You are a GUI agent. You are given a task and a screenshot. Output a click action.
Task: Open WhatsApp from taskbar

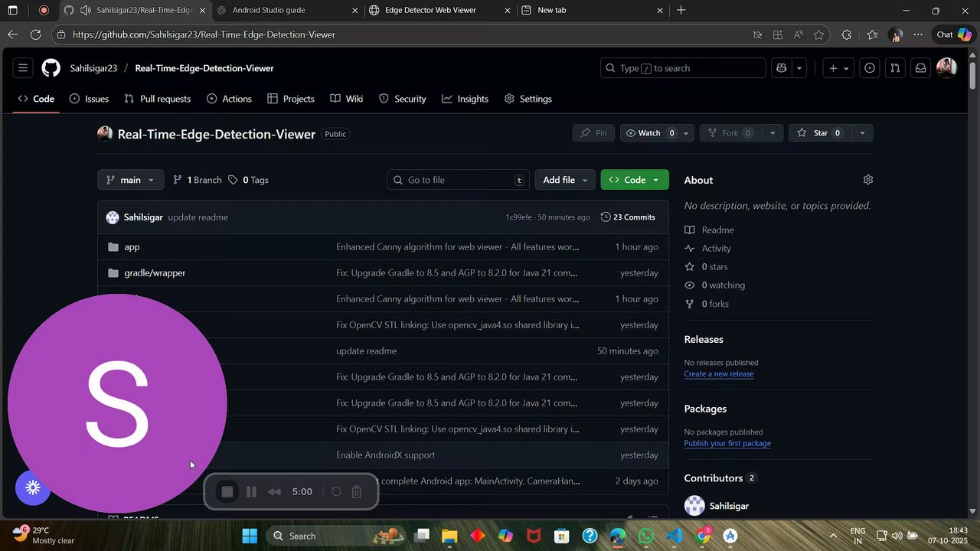(646, 536)
